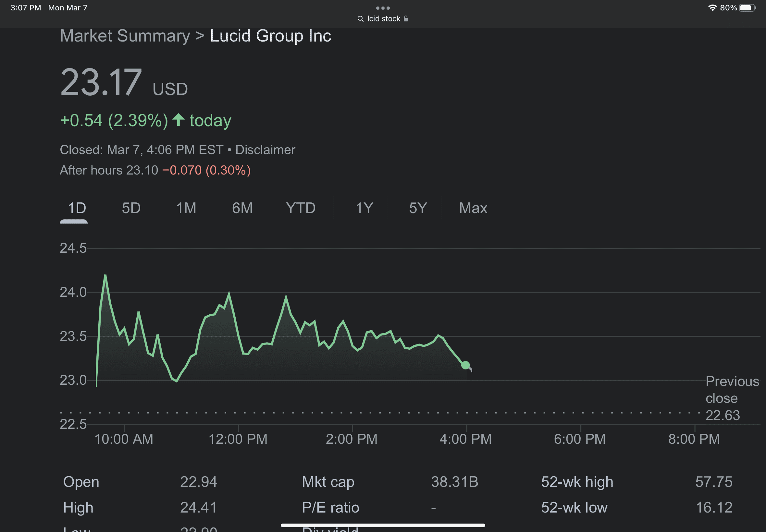Switch to the Max chart tab

[473, 208]
